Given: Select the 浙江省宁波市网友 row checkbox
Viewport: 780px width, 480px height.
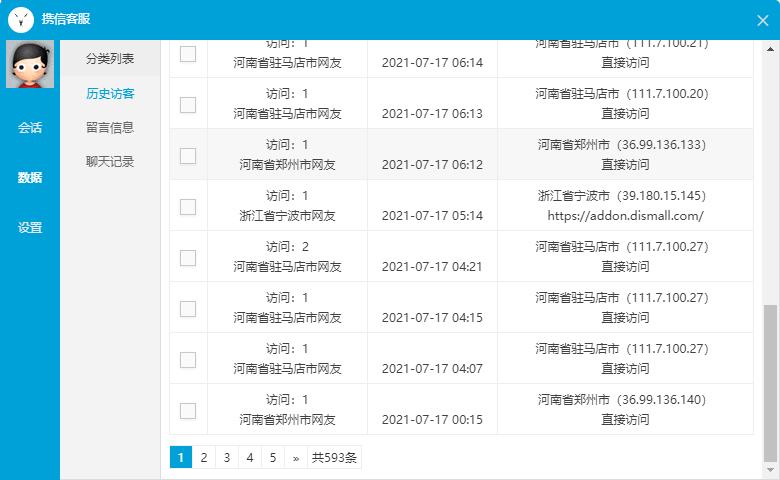Looking at the screenshot, I should [x=188, y=207].
